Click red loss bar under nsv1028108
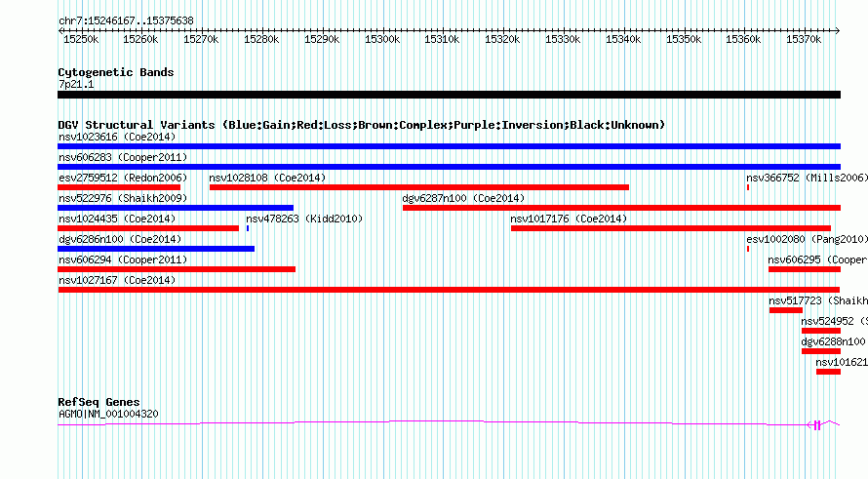868x479 pixels. (419, 187)
